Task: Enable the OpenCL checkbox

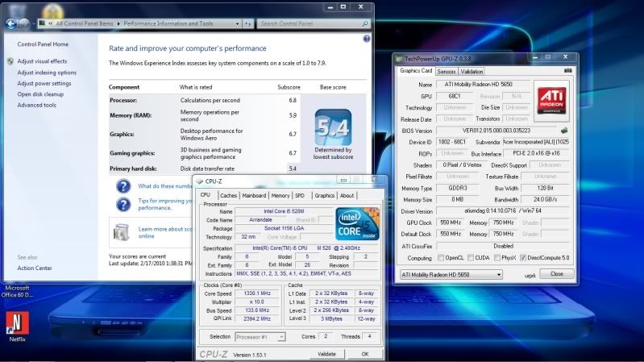Action: point(442,257)
